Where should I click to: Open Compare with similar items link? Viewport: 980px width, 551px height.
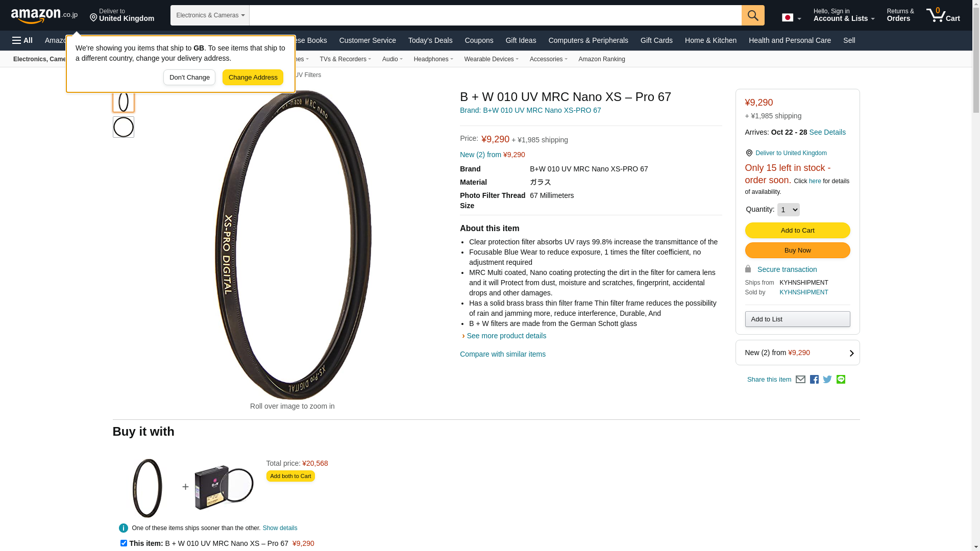pyautogui.click(x=503, y=354)
